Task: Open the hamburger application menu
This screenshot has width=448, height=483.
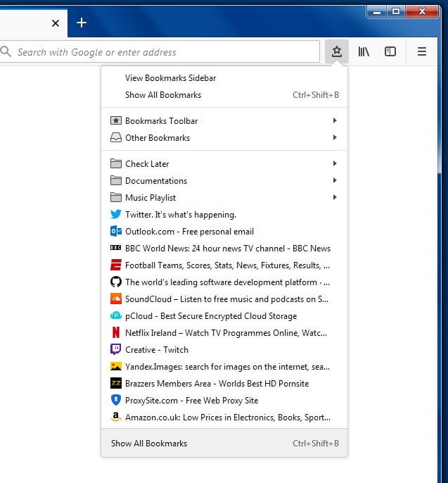Action: 421,51
